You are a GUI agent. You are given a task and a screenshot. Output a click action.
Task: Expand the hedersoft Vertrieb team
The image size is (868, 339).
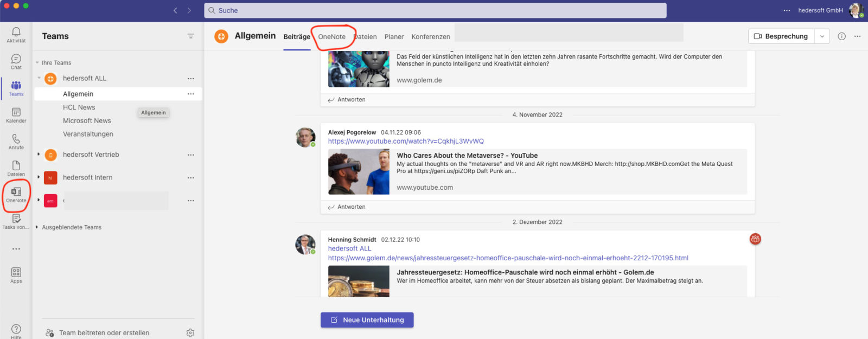point(39,155)
